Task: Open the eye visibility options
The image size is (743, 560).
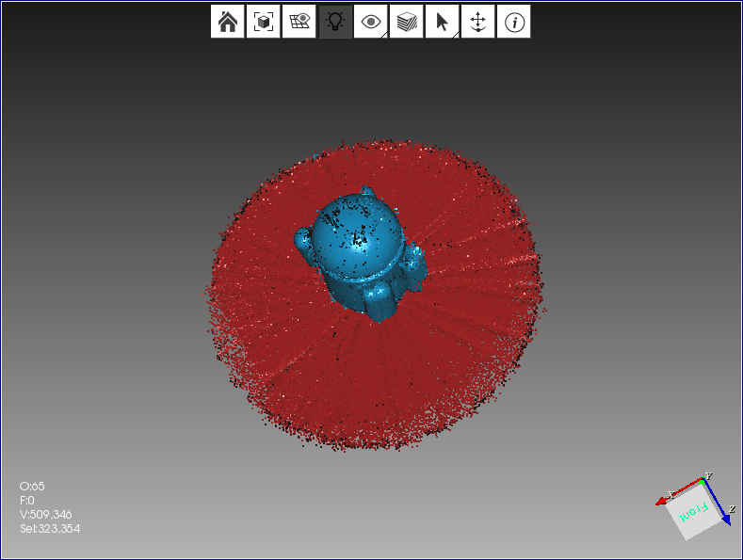Action: [x=370, y=22]
